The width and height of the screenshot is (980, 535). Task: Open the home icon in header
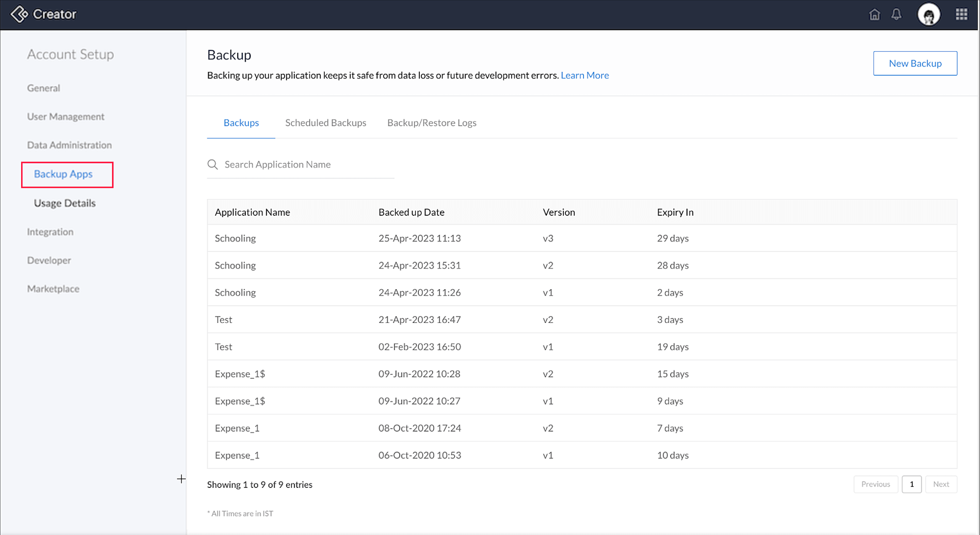[x=874, y=14]
